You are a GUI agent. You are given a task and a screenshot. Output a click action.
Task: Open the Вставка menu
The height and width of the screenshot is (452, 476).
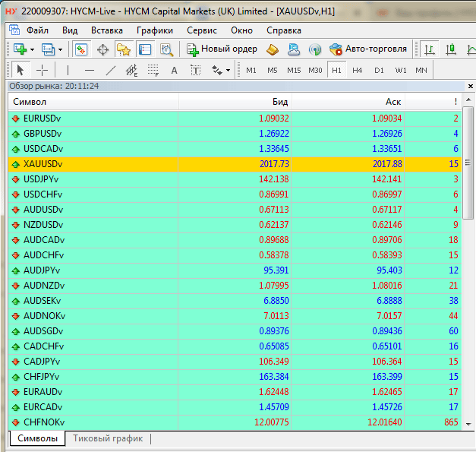tap(107, 30)
